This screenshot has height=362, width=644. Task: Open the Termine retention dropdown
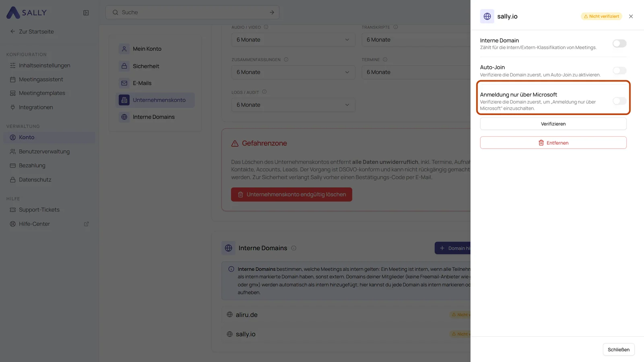416,72
